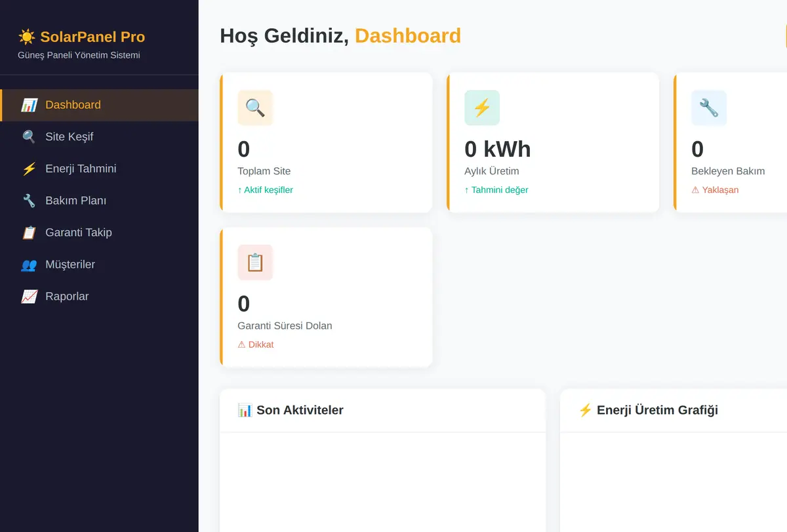Viewport: 787px width, 532px height.
Task: Click the magnifier icon in Toplam Site card
Action: 255,108
